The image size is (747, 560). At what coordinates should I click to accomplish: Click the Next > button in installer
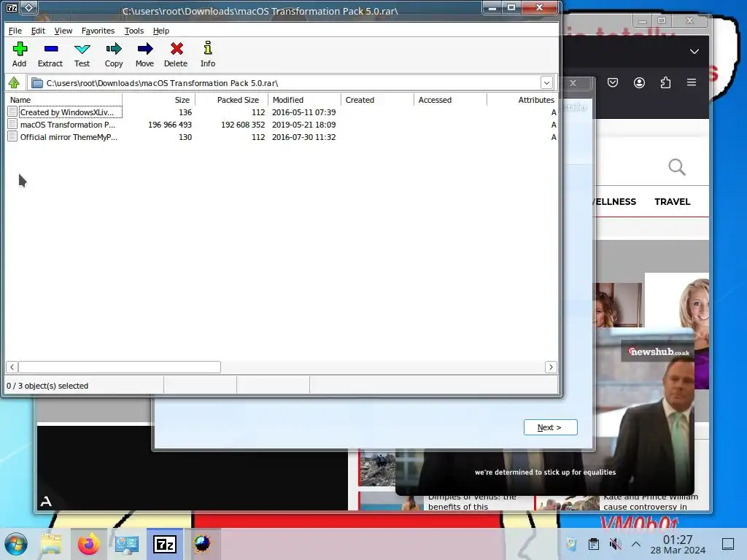click(550, 427)
